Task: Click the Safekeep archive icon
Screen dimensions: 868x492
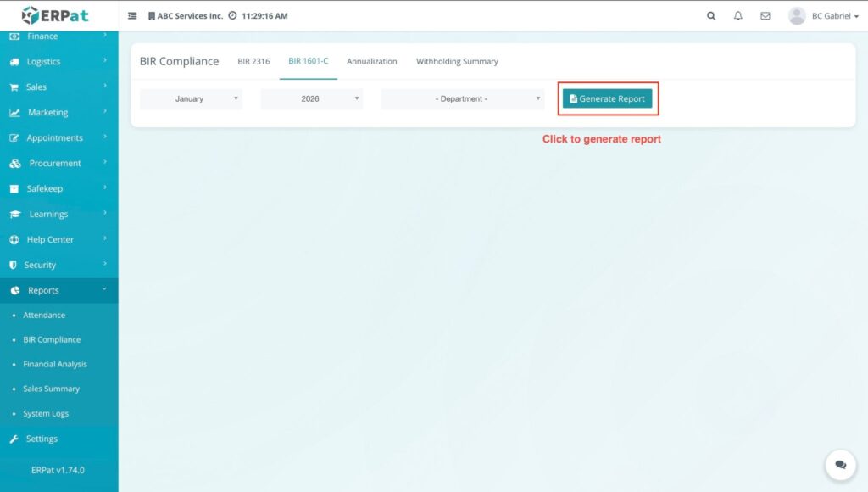Action: [x=14, y=189]
